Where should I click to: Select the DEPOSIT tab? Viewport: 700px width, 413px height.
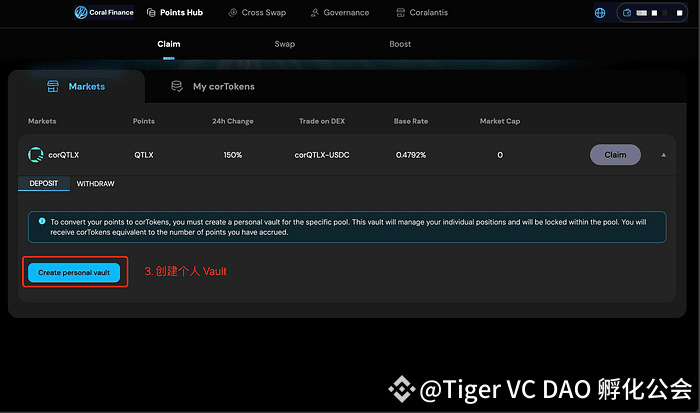pos(44,184)
